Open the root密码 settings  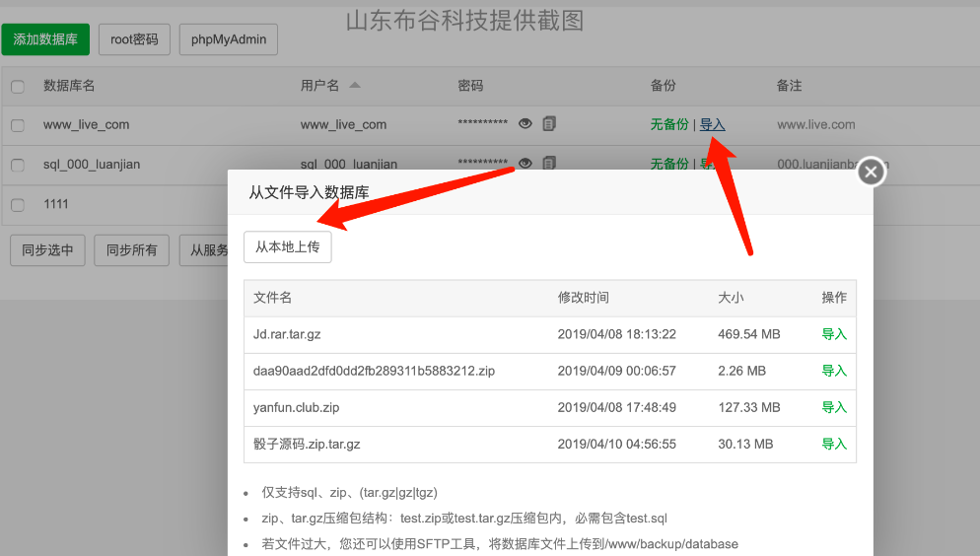pos(134,39)
